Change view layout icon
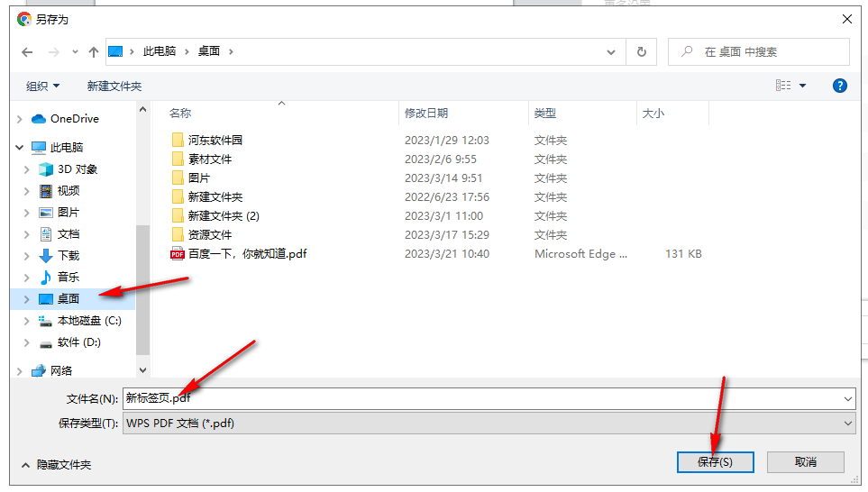868x492 pixels. tap(782, 86)
